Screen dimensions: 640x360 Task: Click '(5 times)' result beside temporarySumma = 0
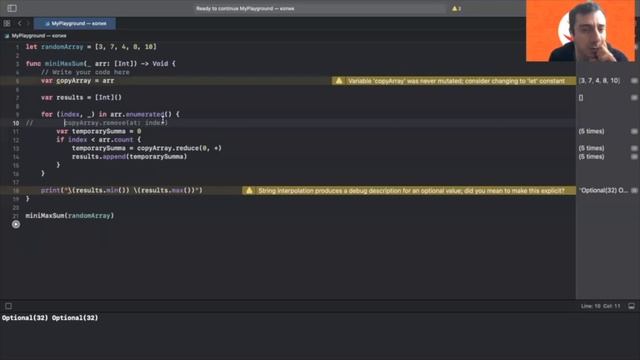pyautogui.click(x=591, y=131)
